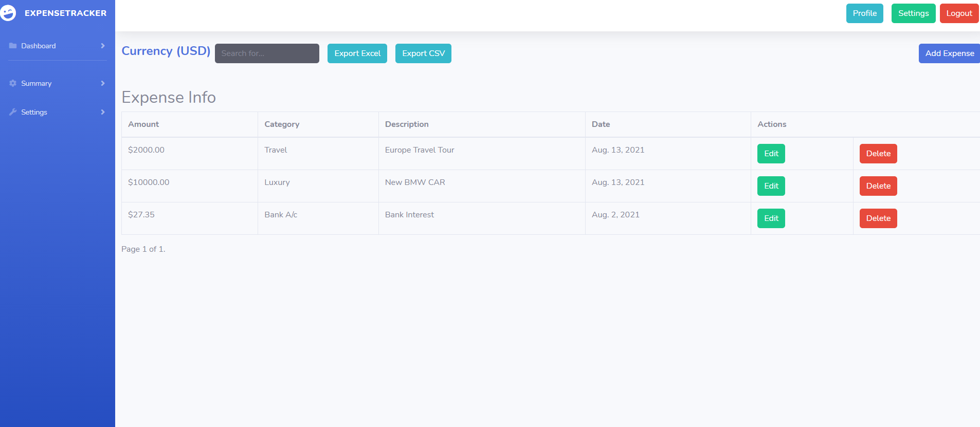This screenshot has width=980, height=427.
Task: Click the Dashboard folder icon in sidebar
Action: coord(13,46)
